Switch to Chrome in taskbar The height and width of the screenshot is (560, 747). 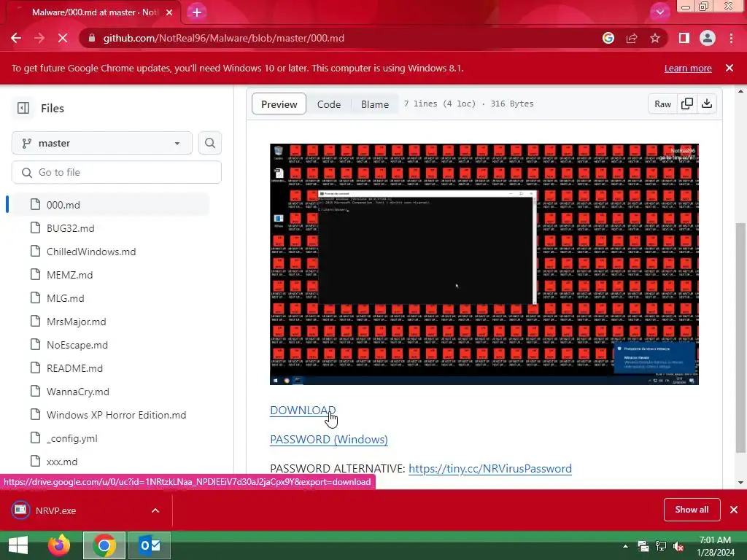click(x=104, y=545)
